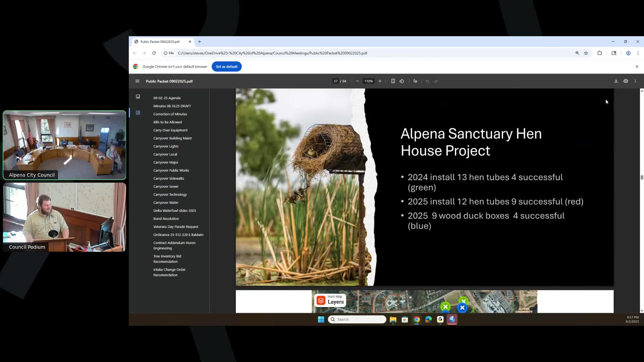Click the print PDF icon
The image size is (644, 362).
click(626, 81)
